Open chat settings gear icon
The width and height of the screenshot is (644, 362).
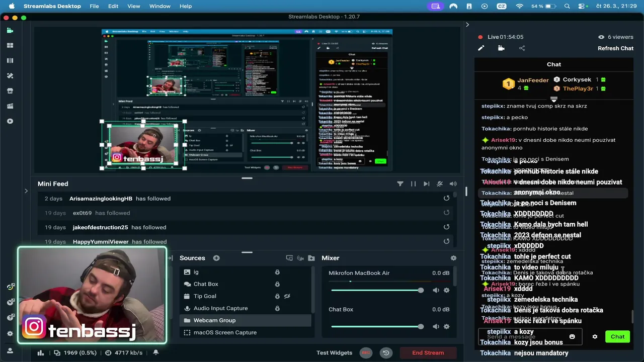[595, 337]
